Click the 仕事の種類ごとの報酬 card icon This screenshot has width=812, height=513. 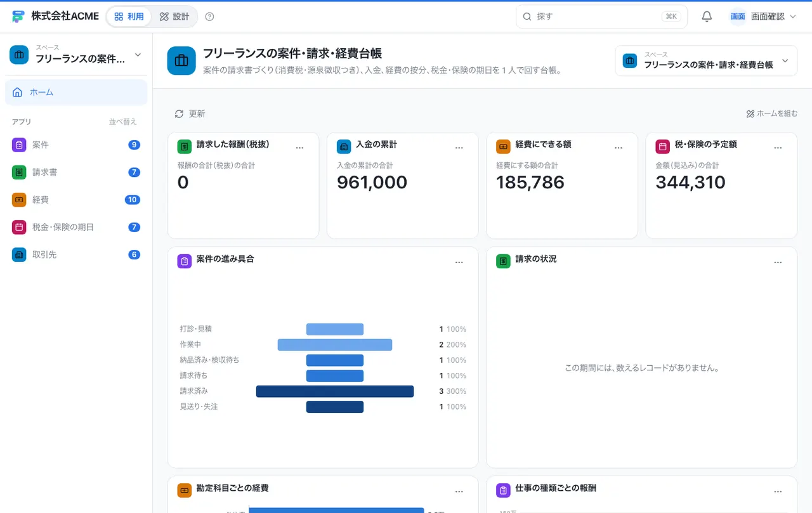[503, 490]
